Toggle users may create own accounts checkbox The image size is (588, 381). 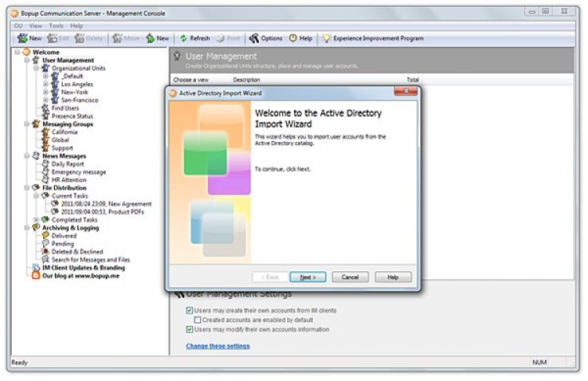click(190, 310)
